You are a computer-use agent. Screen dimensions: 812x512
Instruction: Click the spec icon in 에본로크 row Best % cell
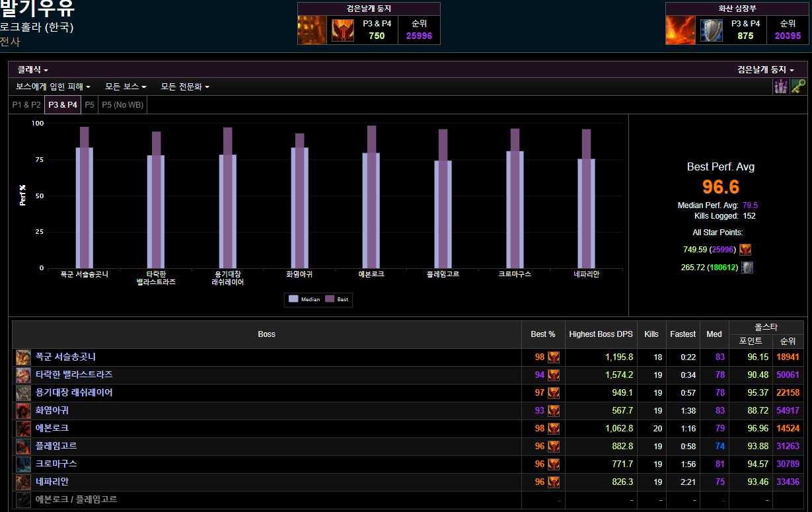(x=554, y=429)
